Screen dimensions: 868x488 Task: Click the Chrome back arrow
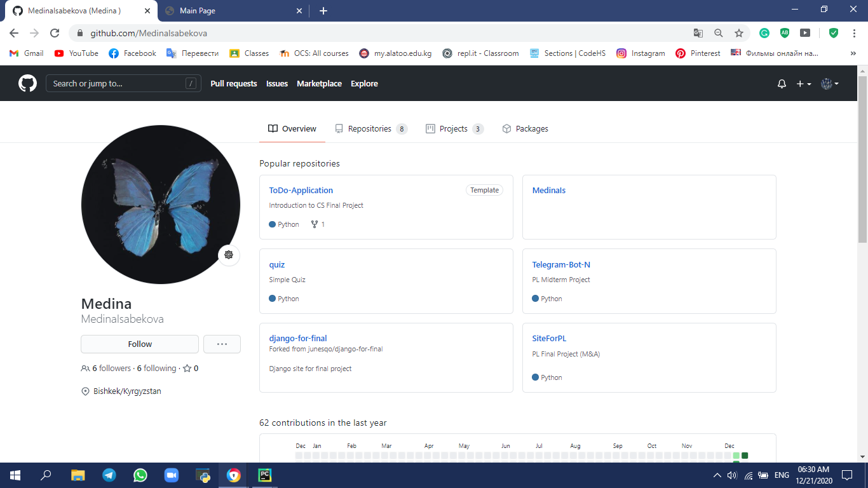point(14,33)
